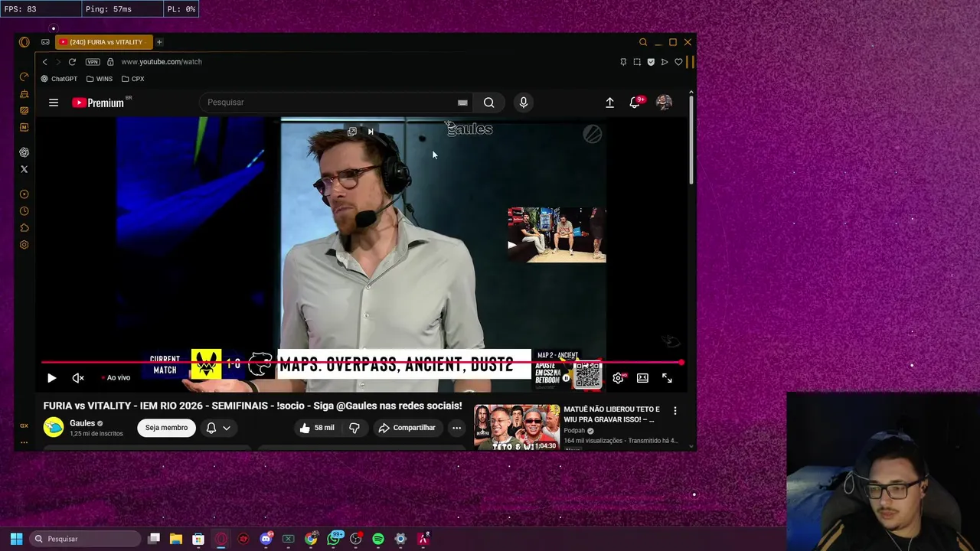Screen dimensions: 980x551
Task: Open the Gaules channel name link
Action: click(x=82, y=423)
